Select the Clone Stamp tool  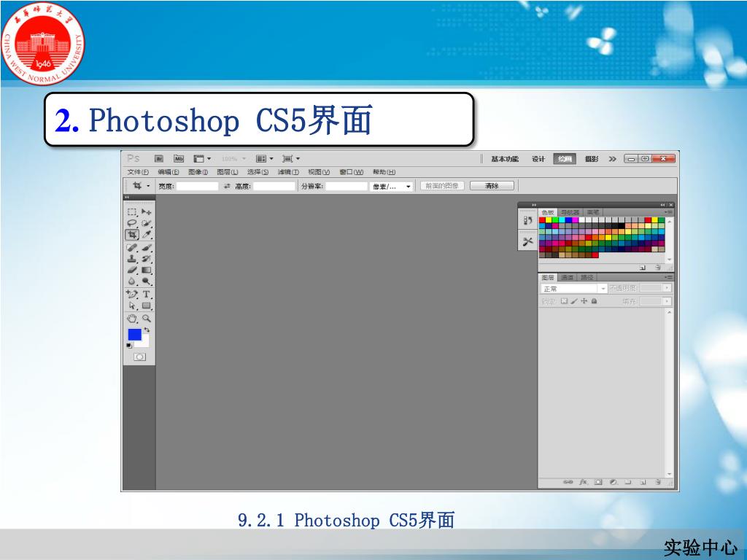[132, 259]
